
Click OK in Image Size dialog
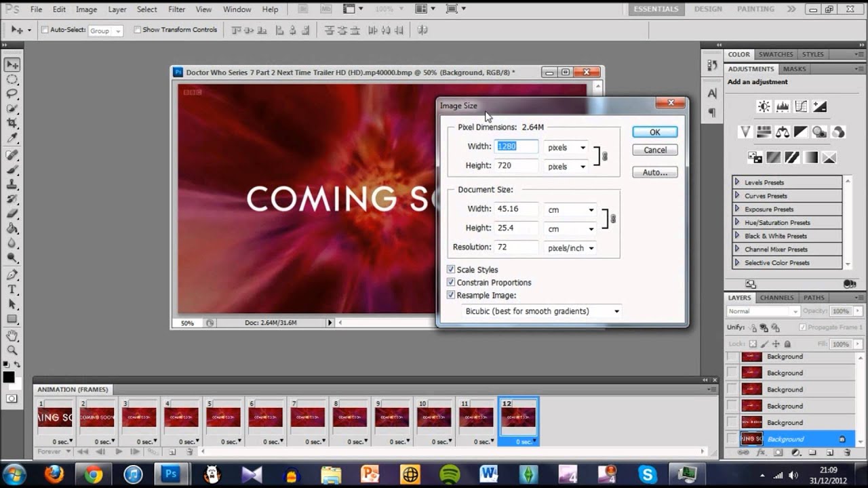pos(654,132)
